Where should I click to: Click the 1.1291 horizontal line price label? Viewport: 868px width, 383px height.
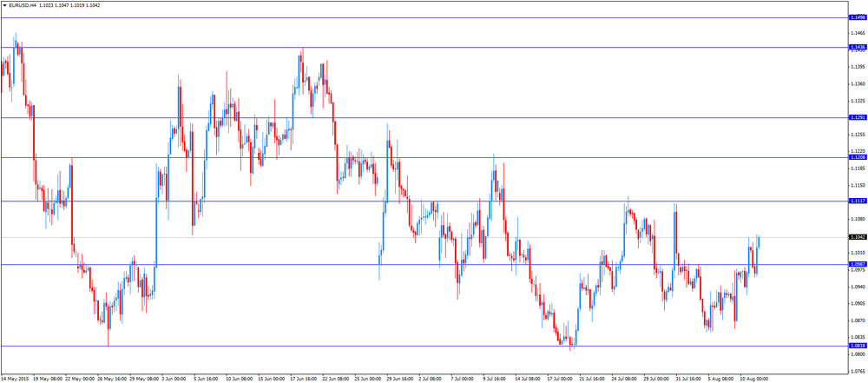pyautogui.click(x=857, y=117)
